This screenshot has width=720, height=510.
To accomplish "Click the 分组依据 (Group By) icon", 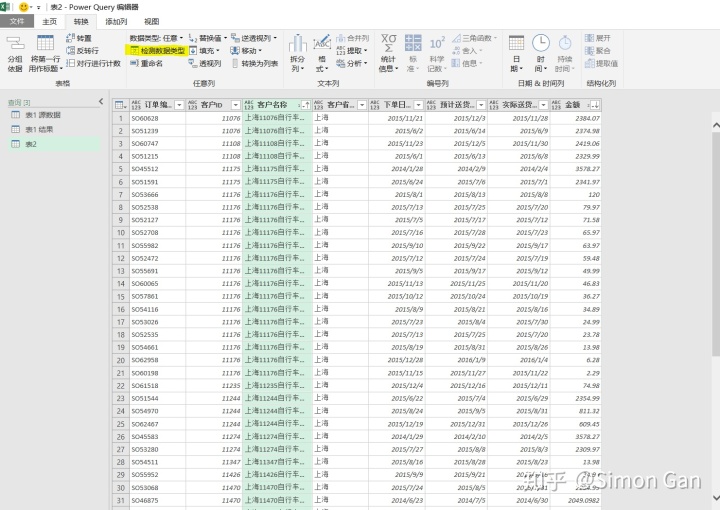I will click(15, 44).
